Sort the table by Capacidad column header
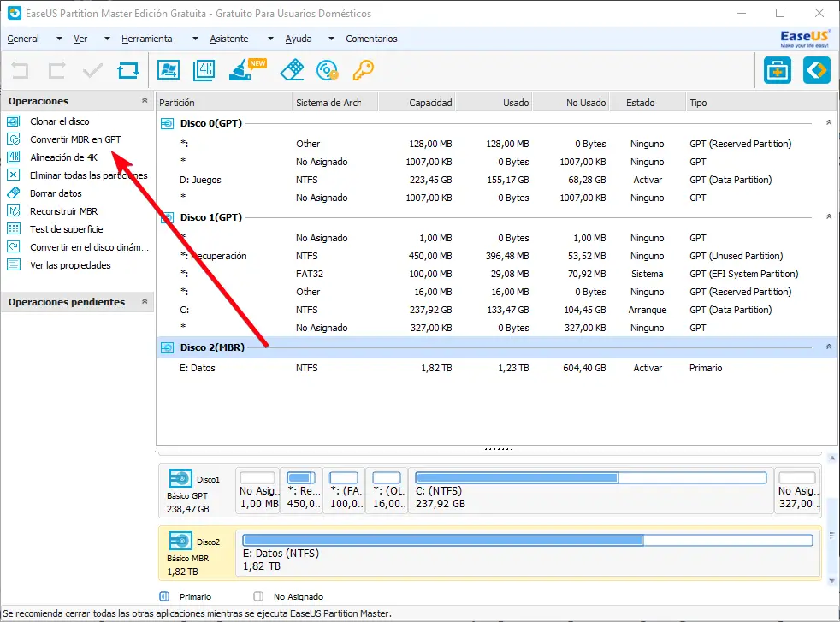This screenshot has width=840, height=622. point(429,103)
